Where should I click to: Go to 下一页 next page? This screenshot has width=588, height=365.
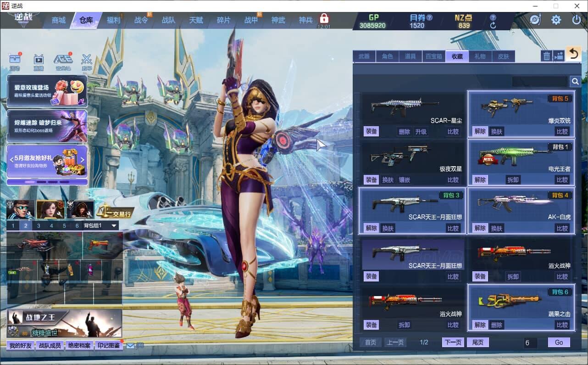(x=453, y=343)
